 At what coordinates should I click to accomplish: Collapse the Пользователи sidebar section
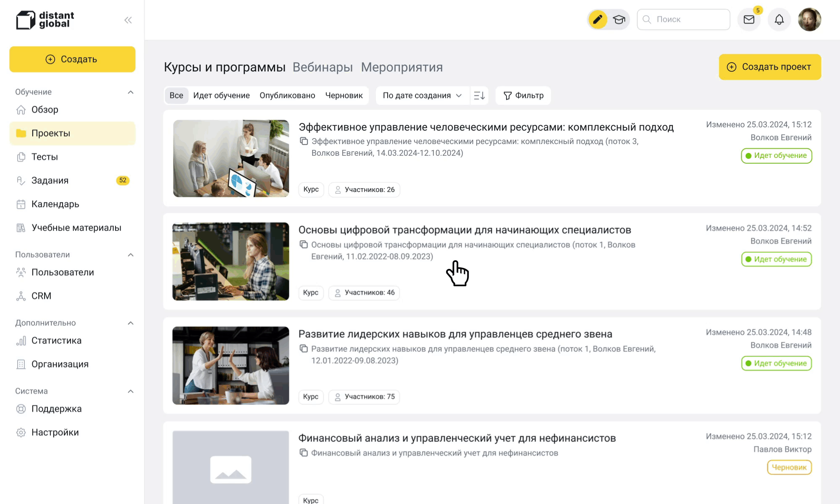[131, 255]
